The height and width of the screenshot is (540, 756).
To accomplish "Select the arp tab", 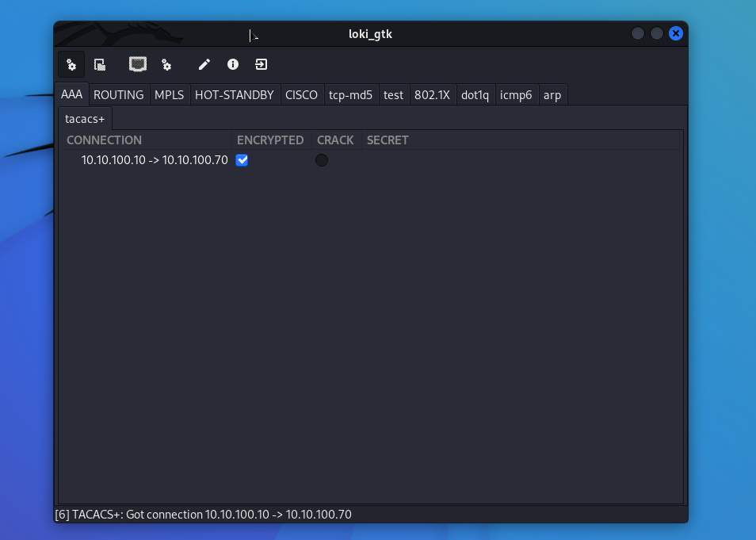I will pyautogui.click(x=552, y=95).
